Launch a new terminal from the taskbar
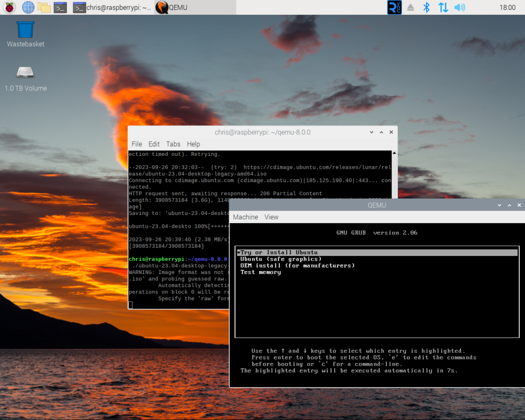The image size is (525, 420). pos(60,7)
